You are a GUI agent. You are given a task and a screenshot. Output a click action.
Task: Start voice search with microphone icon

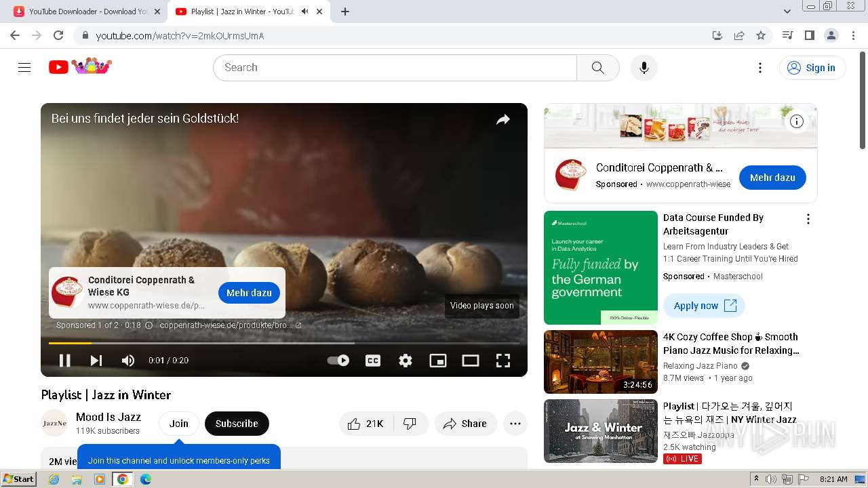pyautogui.click(x=644, y=67)
